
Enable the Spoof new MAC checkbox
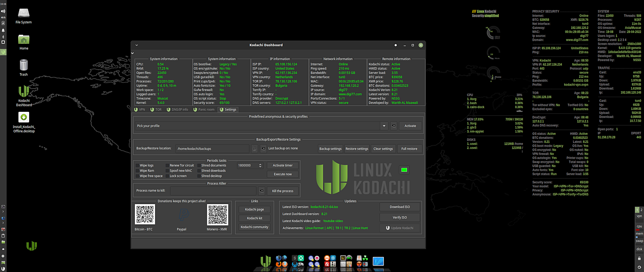point(167,171)
